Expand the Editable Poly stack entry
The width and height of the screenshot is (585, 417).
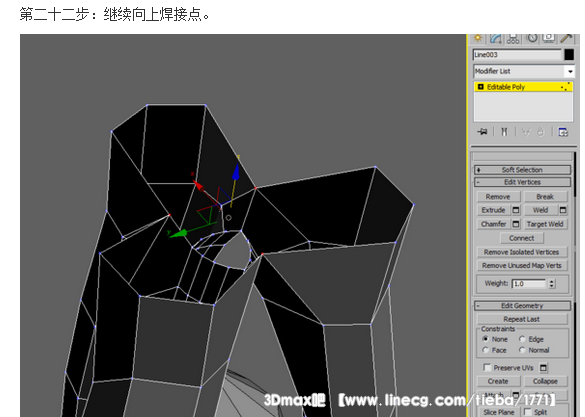pyautogui.click(x=481, y=87)
